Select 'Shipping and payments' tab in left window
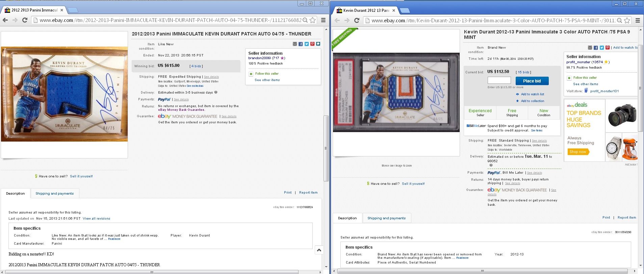The width and height of the screenshot is (644, 274). pos(55,194)
